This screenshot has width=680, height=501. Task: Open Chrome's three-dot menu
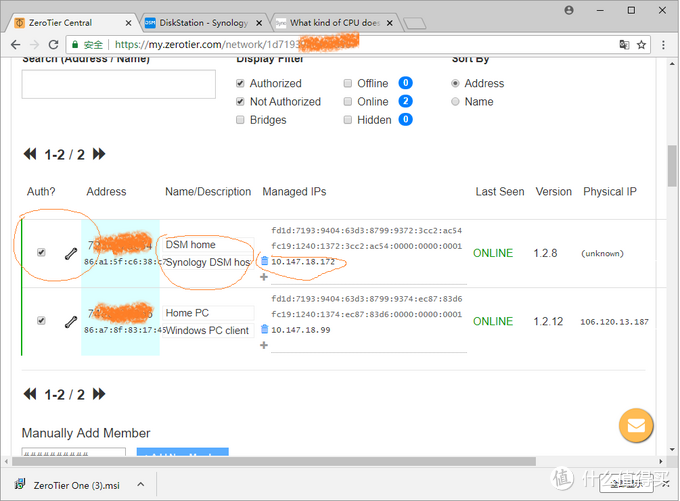[x=663, y=44]
